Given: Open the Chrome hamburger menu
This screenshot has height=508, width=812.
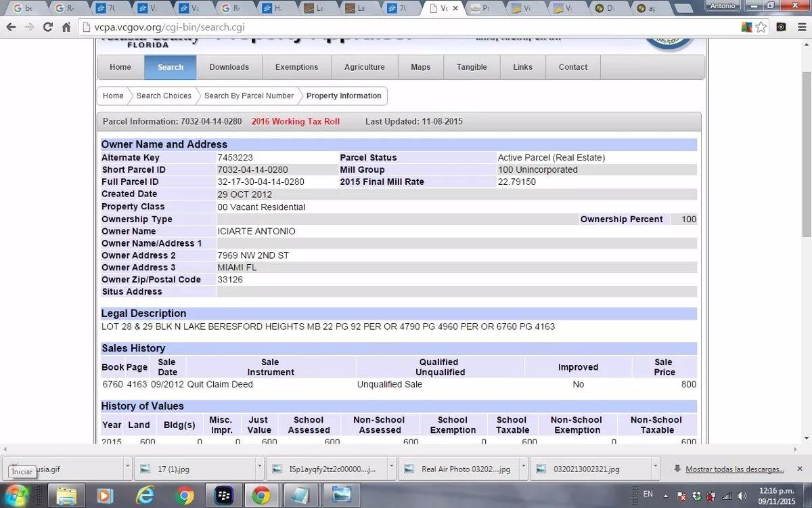Looking at the screenshot, I should 800,27.
